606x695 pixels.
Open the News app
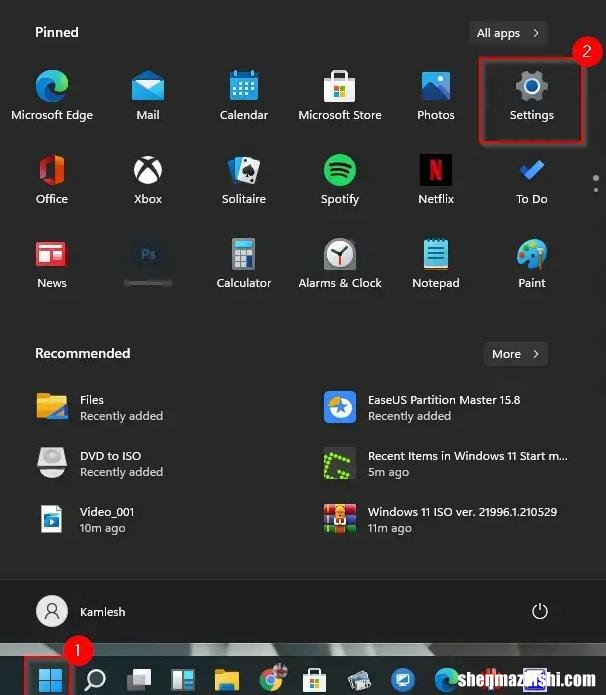[52, 264]
